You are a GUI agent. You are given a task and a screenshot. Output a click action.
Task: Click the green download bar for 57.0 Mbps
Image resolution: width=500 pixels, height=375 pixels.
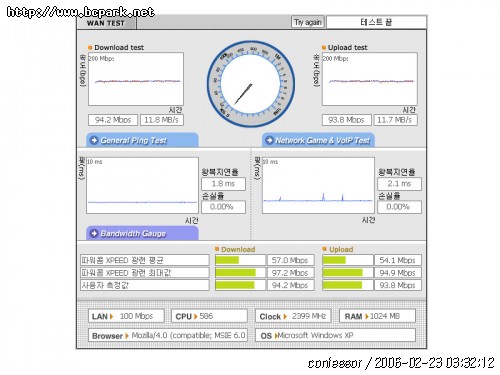click(x=227, y=260)
